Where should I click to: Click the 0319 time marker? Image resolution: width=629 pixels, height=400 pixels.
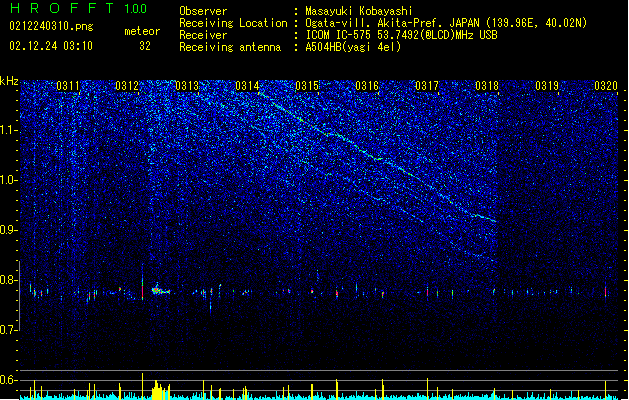click(x=547, y=85)
